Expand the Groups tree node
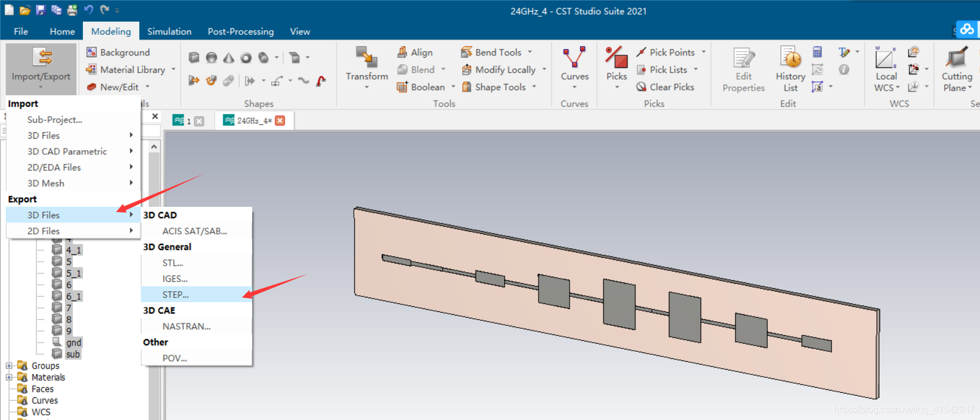This screenshot has width=980, height=420. (x=9, y=366)
